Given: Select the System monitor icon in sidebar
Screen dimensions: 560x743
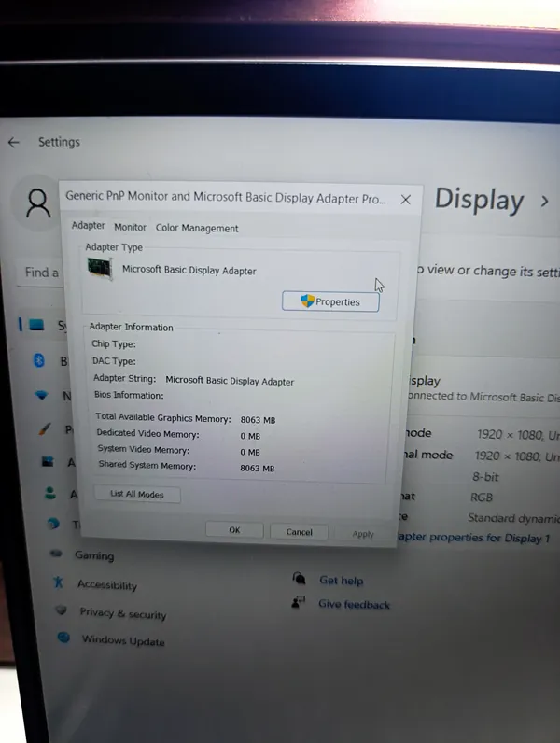Looking at the screenshot, I should (36, 326).
